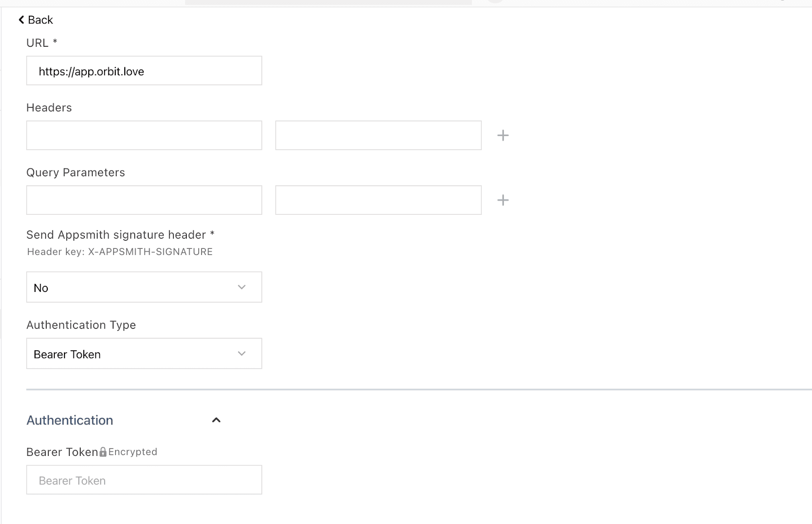
Task: Click the Query Parameters key input box
Action: point(144,200)
